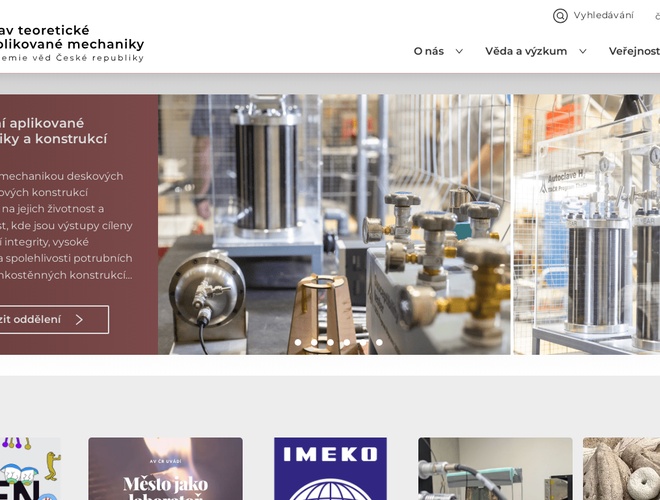Open the Veřejnost menu item
The width and height of the screenshot is (660, 500).
[634, 51]
